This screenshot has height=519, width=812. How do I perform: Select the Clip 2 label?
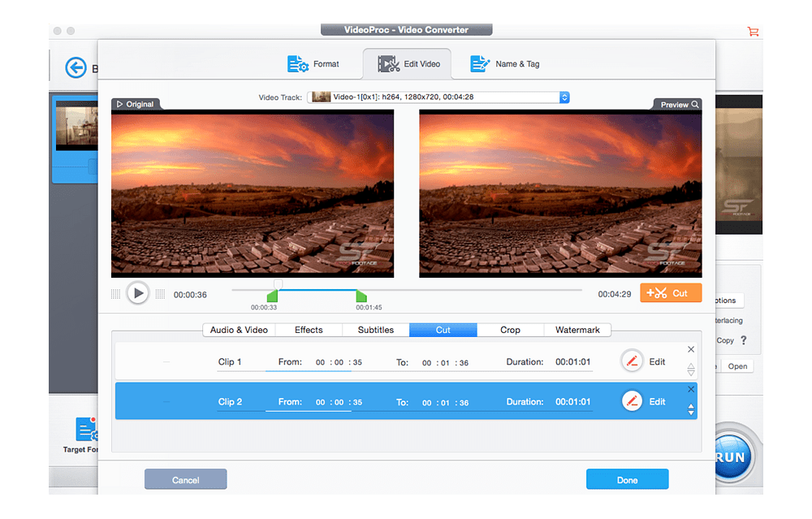[230, 401]
